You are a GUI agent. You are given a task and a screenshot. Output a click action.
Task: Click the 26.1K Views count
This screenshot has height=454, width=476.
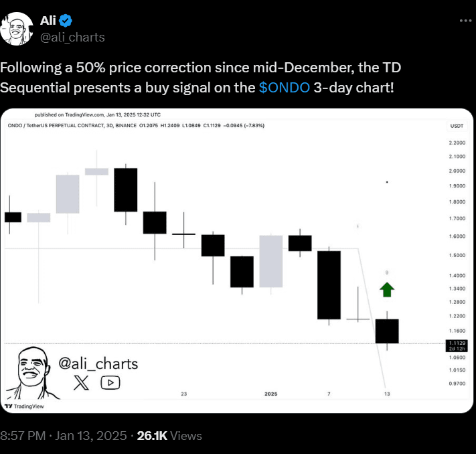[x=169, y=436]
